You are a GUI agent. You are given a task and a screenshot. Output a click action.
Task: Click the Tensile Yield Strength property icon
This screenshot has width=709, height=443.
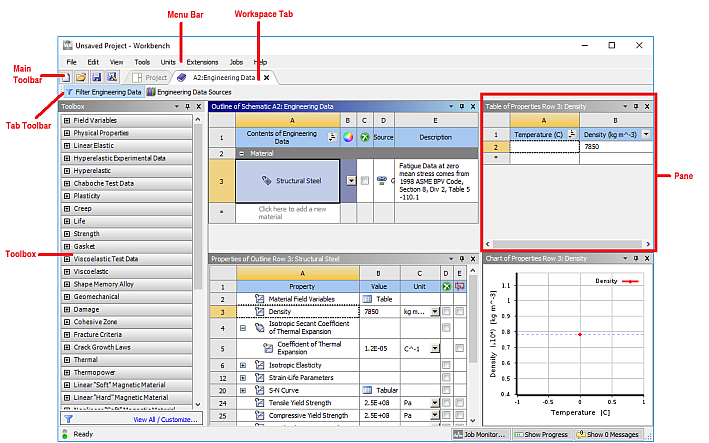click(260, 402)
